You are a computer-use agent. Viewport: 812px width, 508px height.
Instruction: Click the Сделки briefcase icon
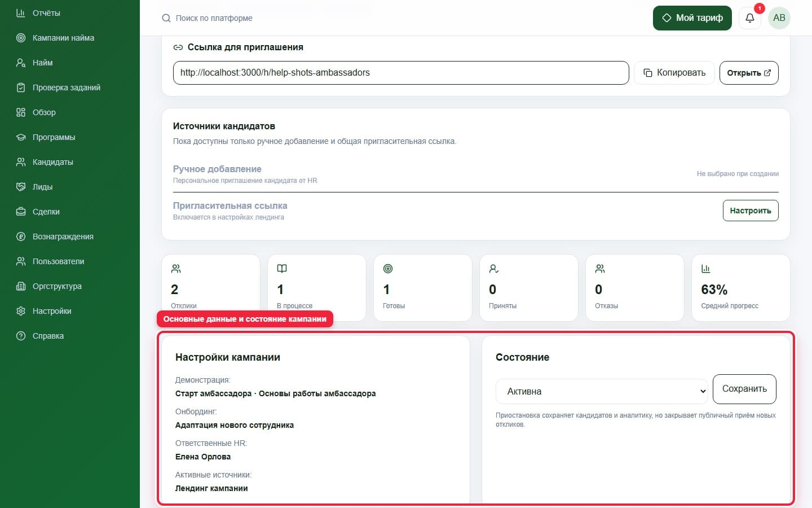21,212
